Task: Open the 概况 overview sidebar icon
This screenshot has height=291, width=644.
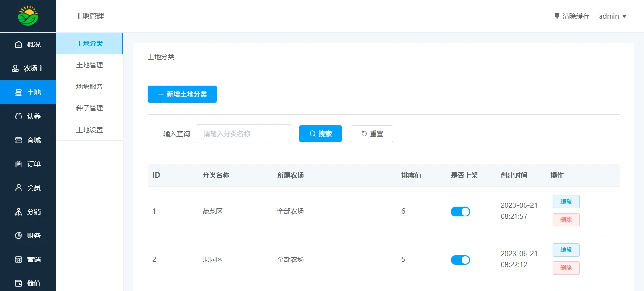Action: (19, 44)
